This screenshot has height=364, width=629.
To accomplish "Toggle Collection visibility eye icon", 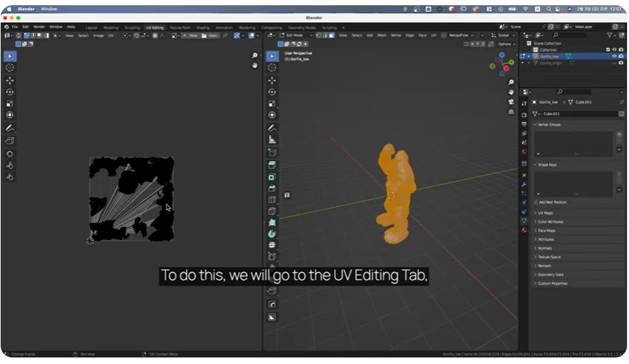I will pyautogui.click(x=614, y=50).
